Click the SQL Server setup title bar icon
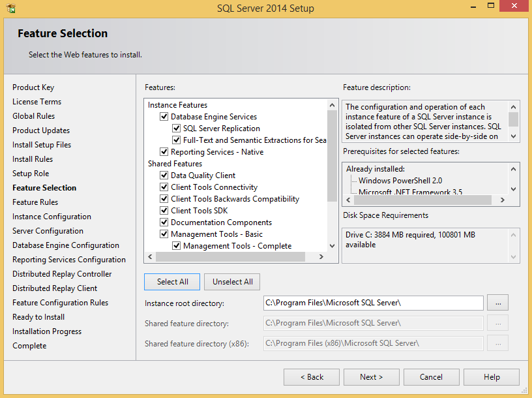 11,8
